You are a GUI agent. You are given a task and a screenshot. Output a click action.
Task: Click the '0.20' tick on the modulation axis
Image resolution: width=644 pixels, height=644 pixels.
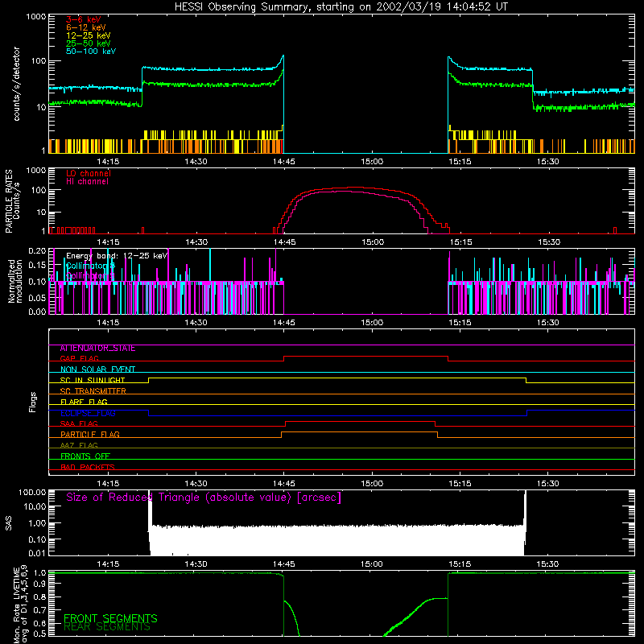click(x=37, y=250)
